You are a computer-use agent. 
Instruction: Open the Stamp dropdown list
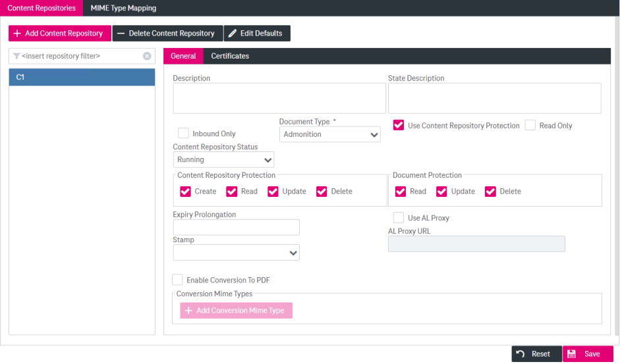(236, 253)
